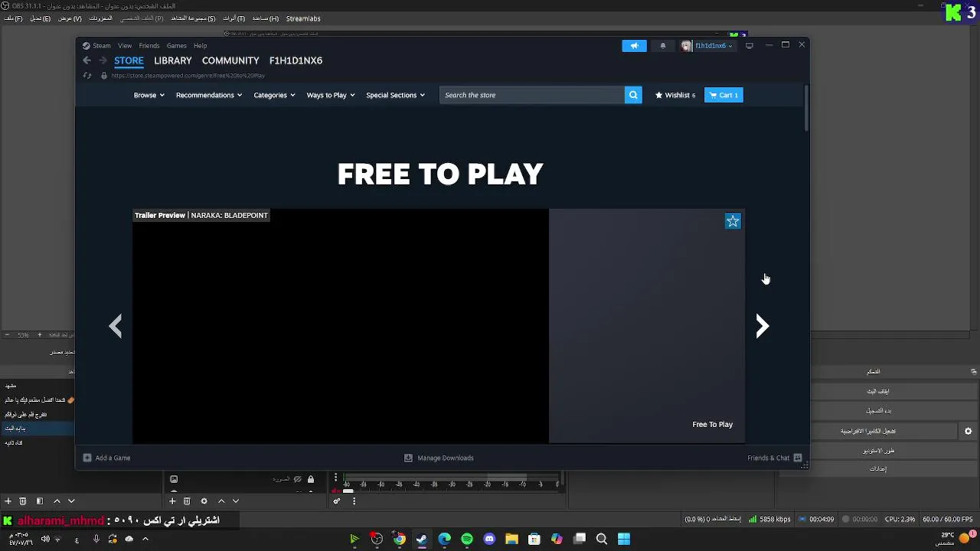Add NARAKA to wishlist star icon

pos(733,221)
